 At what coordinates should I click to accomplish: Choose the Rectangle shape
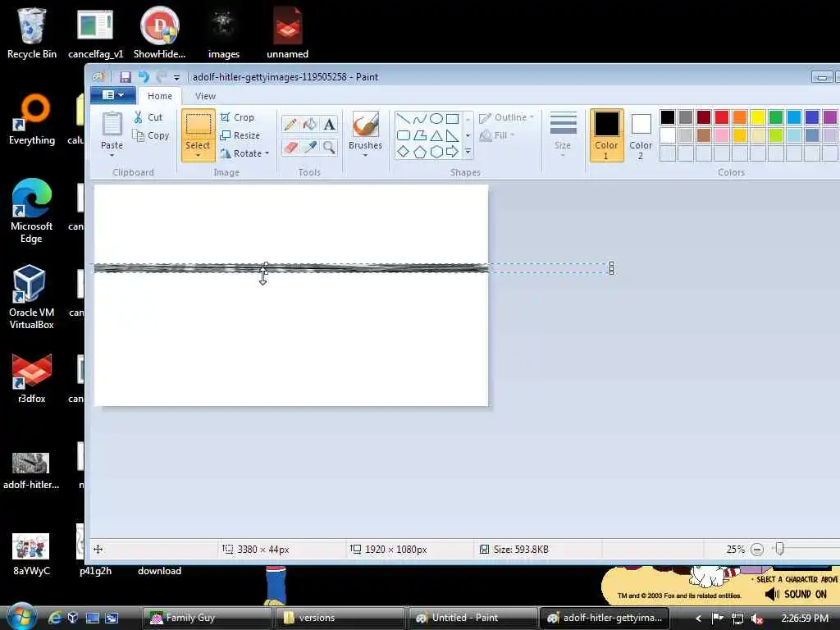tap(453, 118)
